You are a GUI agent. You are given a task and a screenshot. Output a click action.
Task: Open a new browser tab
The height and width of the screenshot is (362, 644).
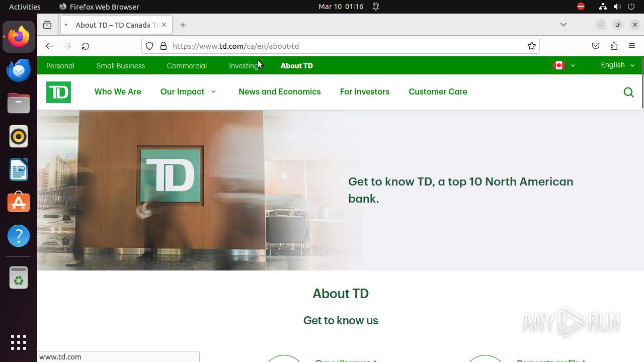[x=183, y=25]
